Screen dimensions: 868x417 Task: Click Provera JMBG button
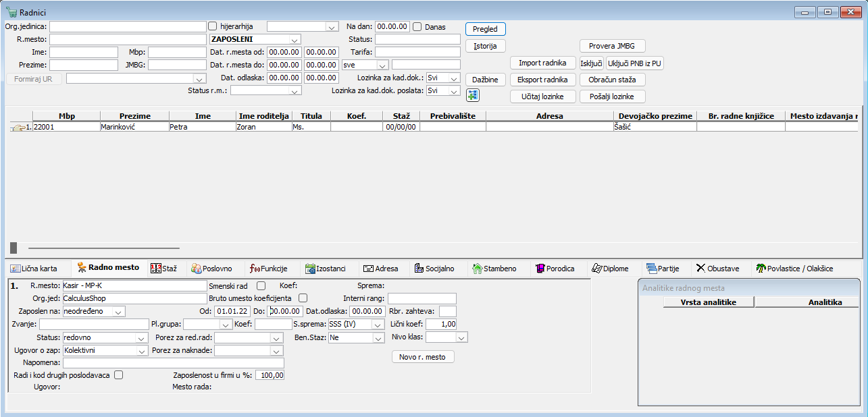coord(613,46)
